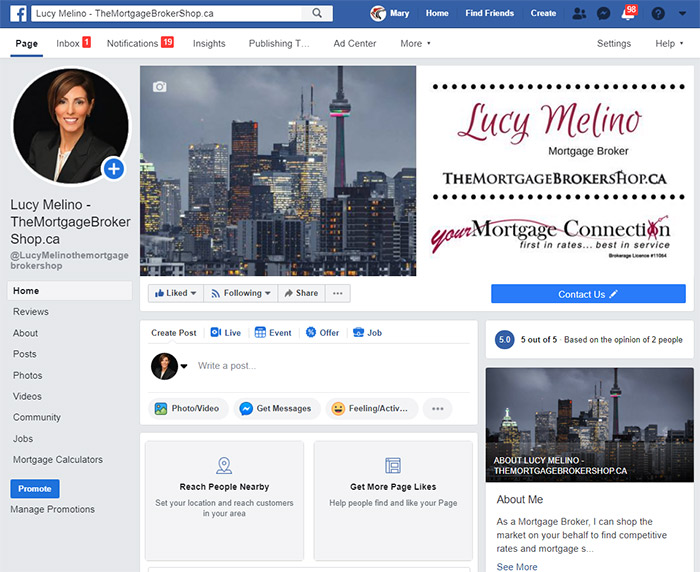700x572 pixels.
Task: Open Posts in left sidebar
Action: pyautogui.click(x=25, y=354)
